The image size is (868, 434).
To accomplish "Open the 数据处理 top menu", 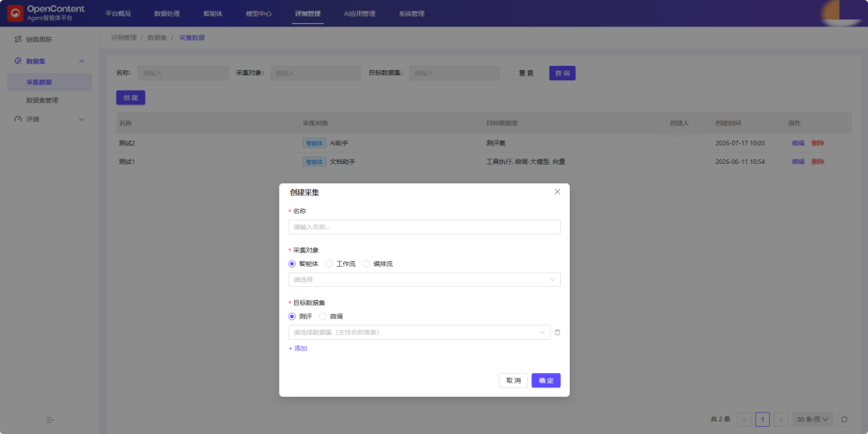I will (x=166, y=14).
